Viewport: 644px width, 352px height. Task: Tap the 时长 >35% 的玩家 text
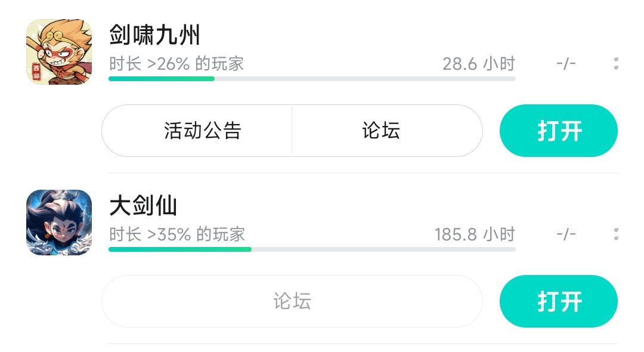[x=177, y=234]
